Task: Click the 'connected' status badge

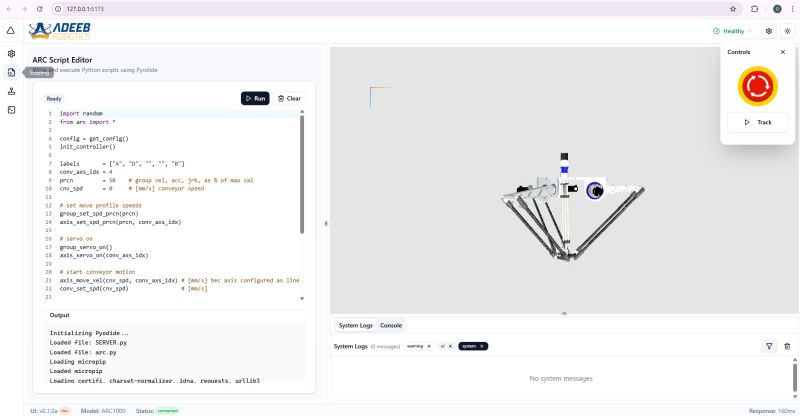Action: (167, 411)
